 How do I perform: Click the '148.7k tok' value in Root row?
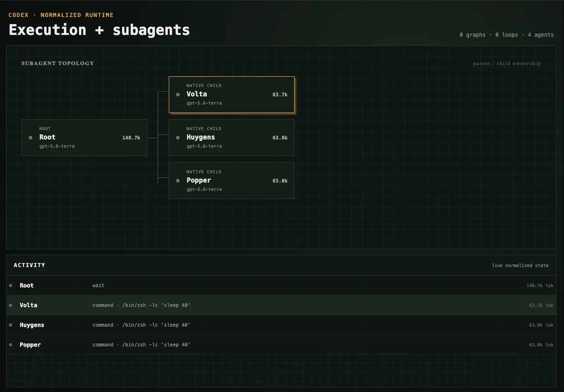coord(540,286)
